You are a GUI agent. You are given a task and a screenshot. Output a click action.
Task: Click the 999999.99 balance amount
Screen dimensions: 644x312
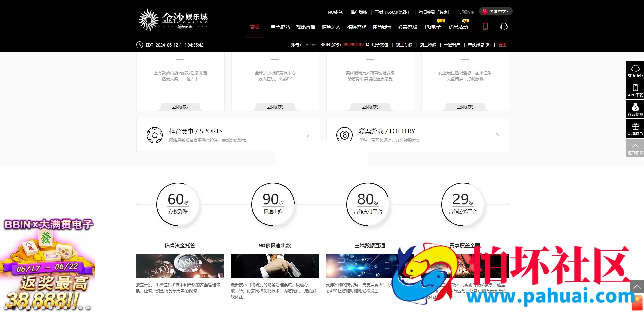click(353, 45)
